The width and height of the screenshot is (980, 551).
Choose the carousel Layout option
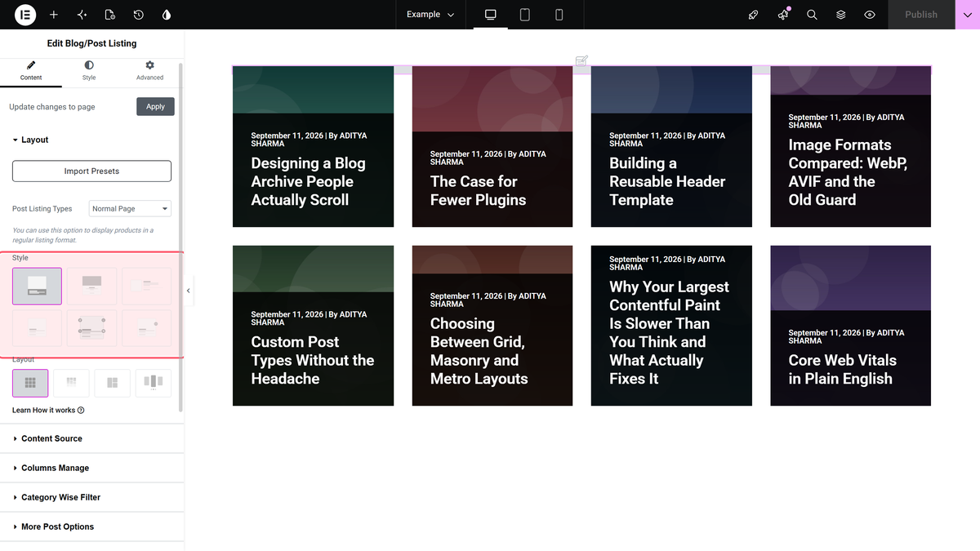coord(154,383)
